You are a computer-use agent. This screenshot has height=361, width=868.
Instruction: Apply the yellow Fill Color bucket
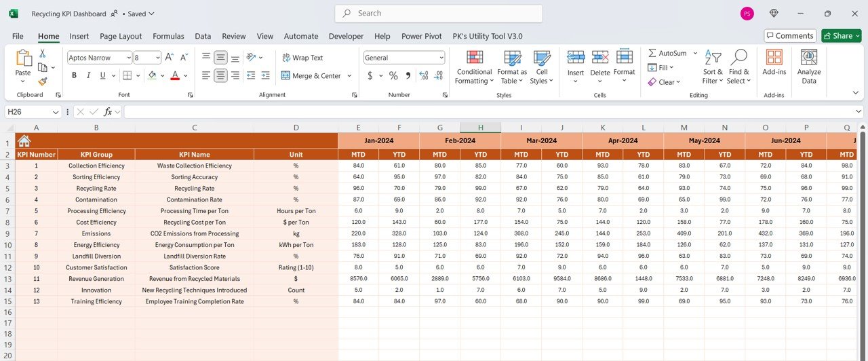153,75
